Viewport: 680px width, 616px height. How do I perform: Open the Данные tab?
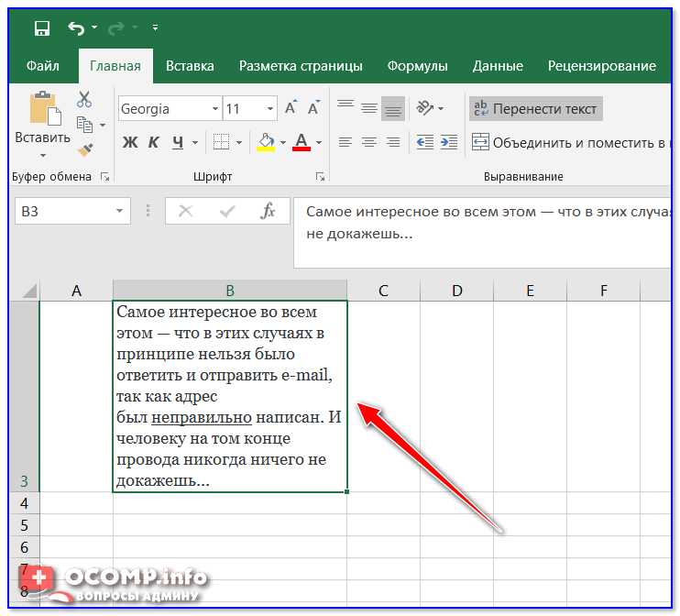tap(498, 66)
